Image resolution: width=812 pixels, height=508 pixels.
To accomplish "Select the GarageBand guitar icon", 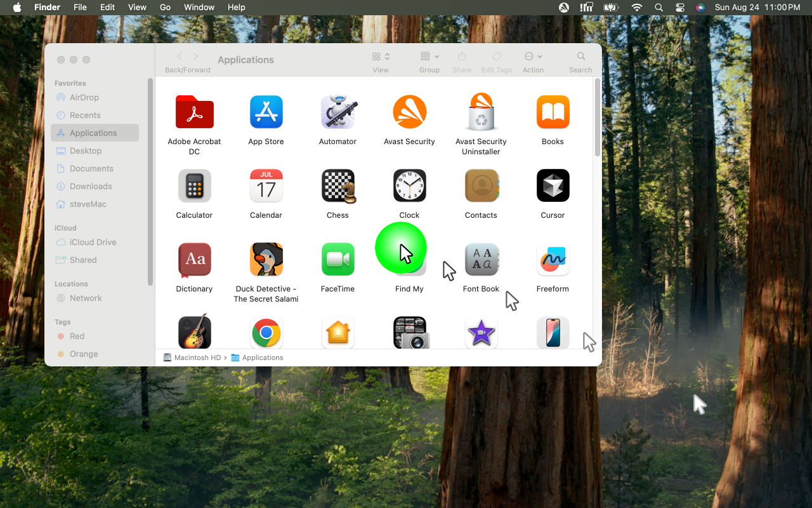I will click(194, 331).
